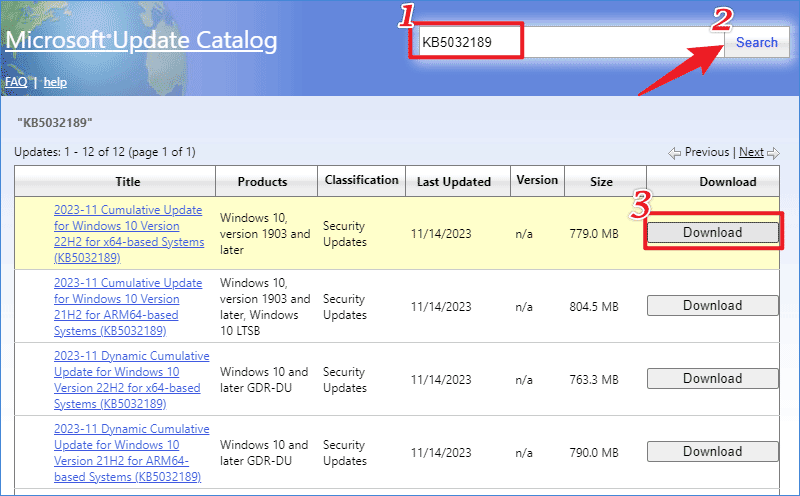Screen dimensions: 800x496
Task: Click the 763.3 MB size cell
Action: [x=594, y=380]
